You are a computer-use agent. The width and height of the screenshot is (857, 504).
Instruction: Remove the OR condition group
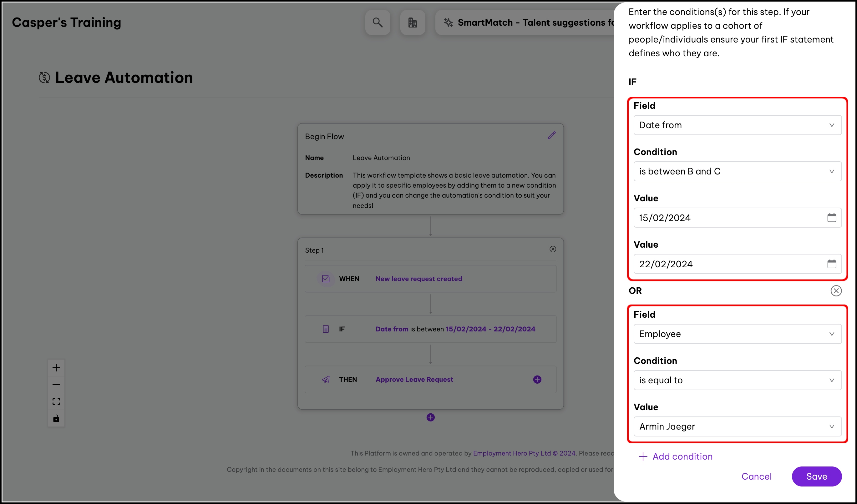tap(836, 291)
